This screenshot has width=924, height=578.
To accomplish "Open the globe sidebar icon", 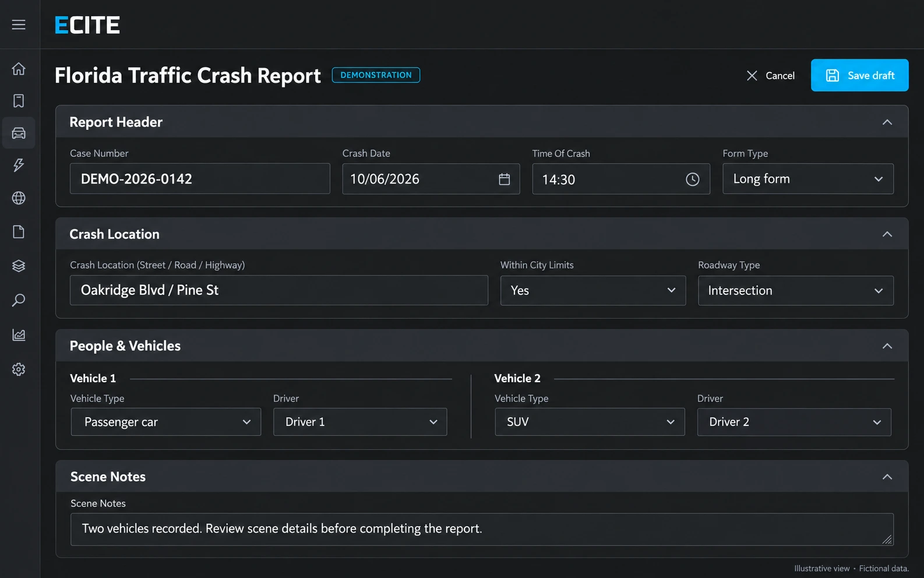I will [19, 198].
